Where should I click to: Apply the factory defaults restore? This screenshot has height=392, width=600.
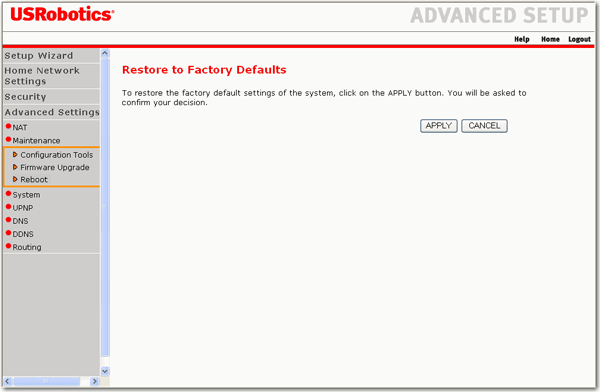tap(439, 126)
